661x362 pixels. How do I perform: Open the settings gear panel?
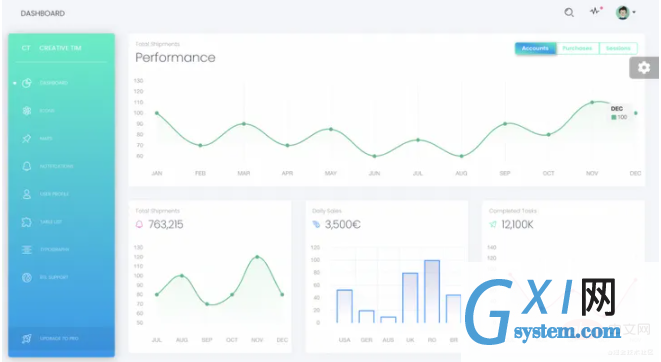pyautogui.click(x=644, y=67)
